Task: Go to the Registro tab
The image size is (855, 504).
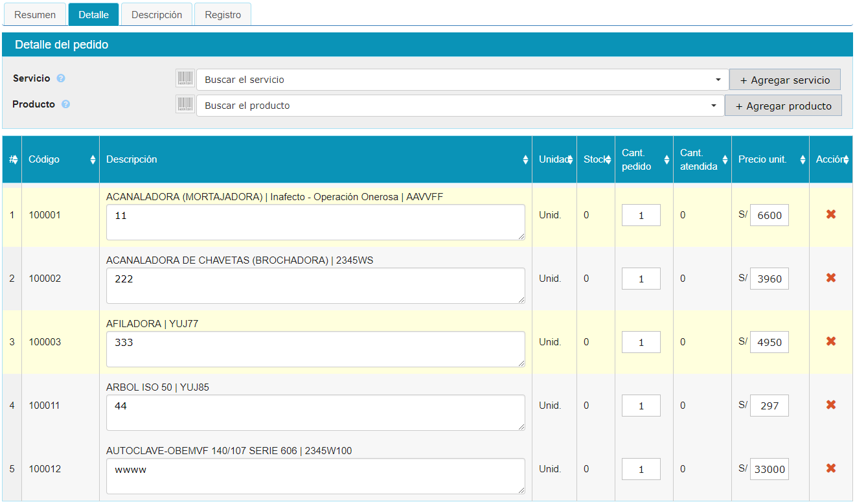Action: tap(223, 14)
